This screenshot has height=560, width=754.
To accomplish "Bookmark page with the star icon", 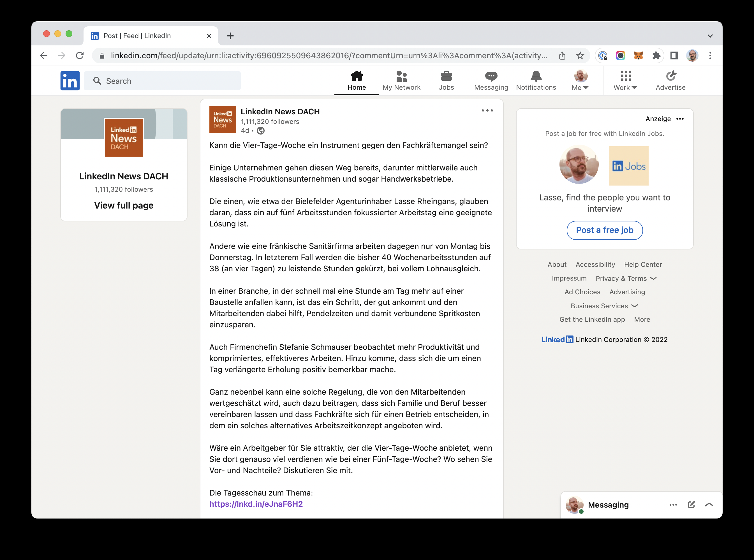I will coord(580,55).
